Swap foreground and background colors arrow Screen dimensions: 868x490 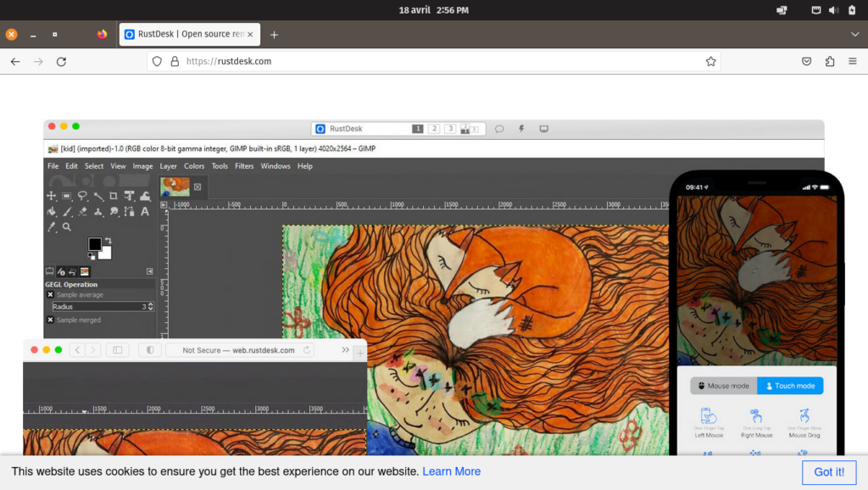pos(108,241)
